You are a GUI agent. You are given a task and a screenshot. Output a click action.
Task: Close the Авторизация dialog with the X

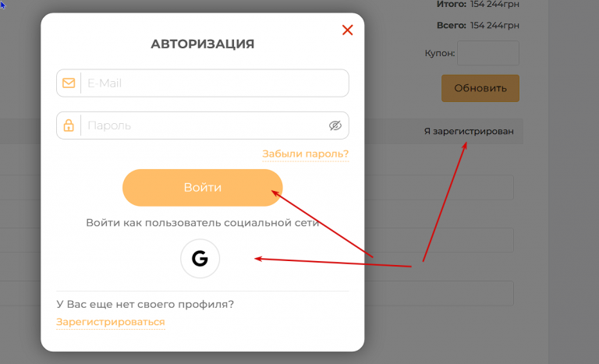pyautogui.click(x=347, y=30)
